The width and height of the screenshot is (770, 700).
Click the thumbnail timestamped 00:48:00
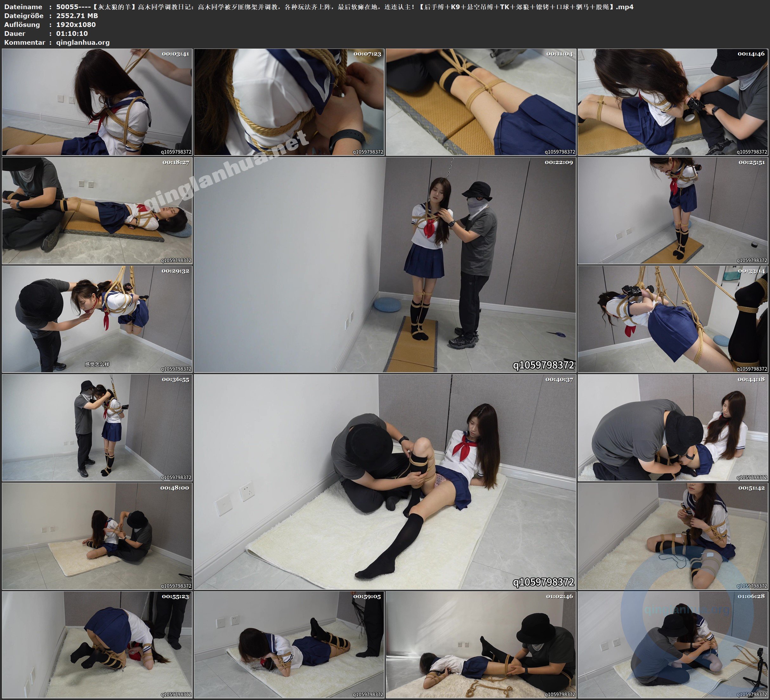(x=97, y=536)
